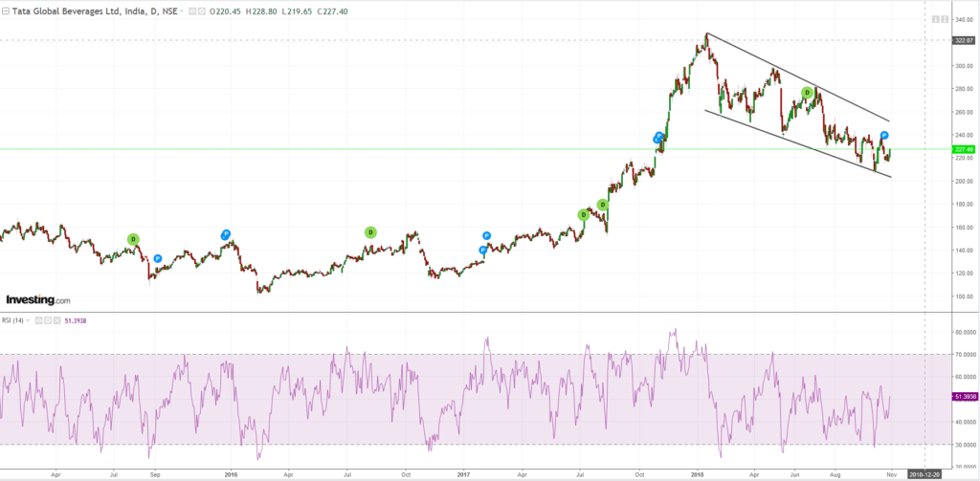The width and height of the screenshot is (980, 481).
Task: Click the D marker above July 2016
Action: click(x=370, y=232)
